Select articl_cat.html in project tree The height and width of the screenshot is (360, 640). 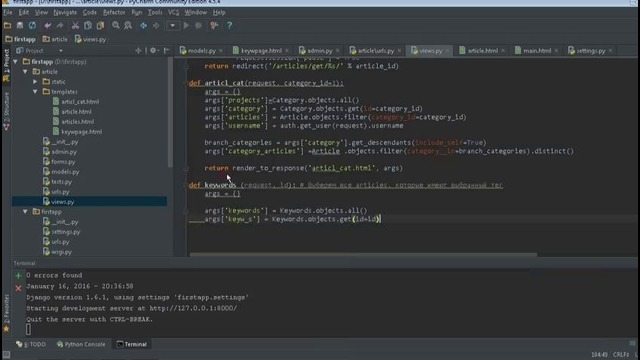pos(76,102)
